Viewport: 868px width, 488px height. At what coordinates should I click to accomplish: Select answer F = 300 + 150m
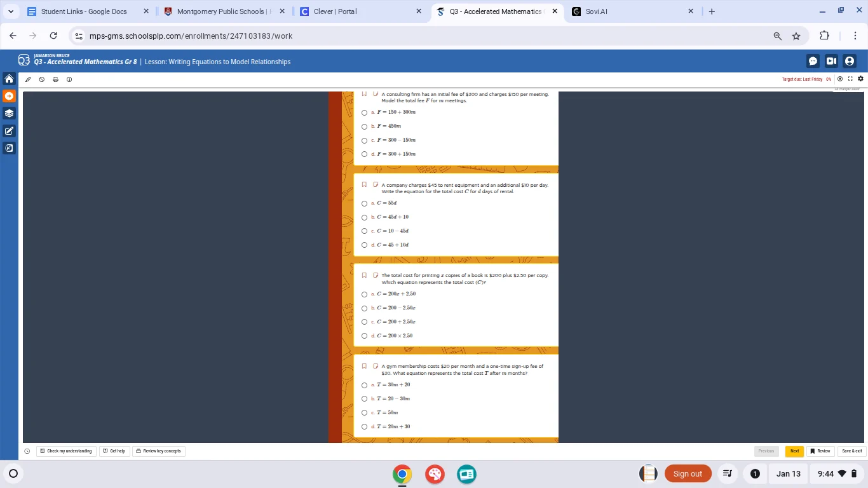point(364,154)
